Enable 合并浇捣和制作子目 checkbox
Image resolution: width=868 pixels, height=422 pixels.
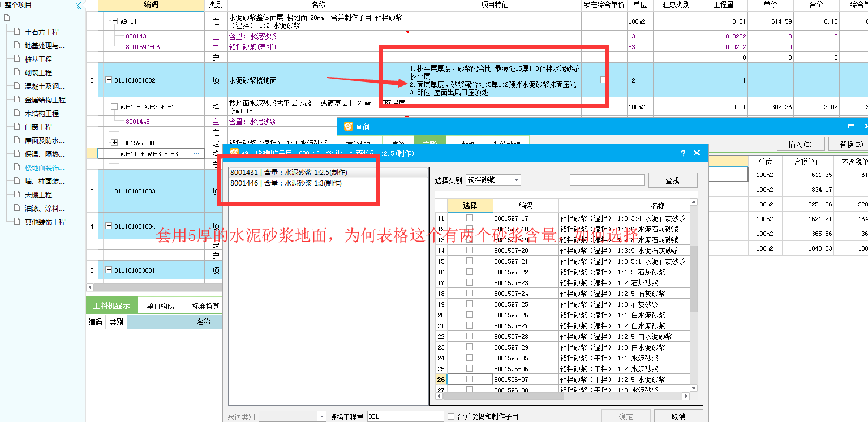point(451,416)
